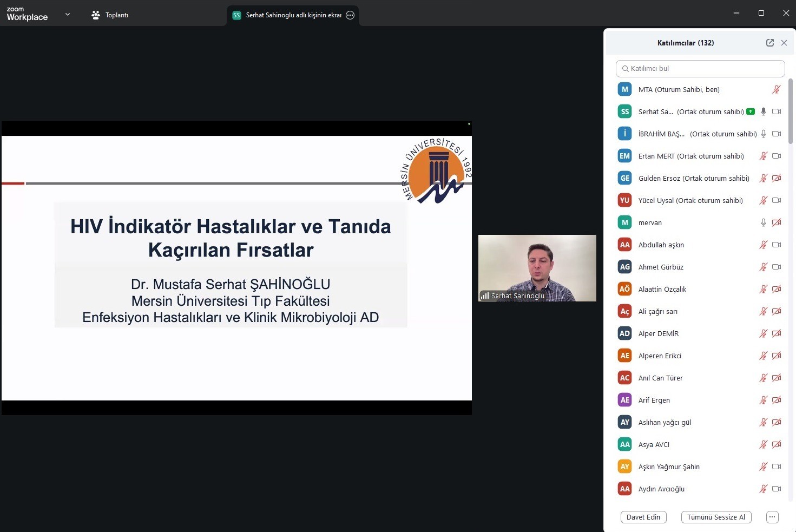This screenshot has height=532, width=796.
Task: Open Zoom Workplace dropdown chevron
Action: 68,15
